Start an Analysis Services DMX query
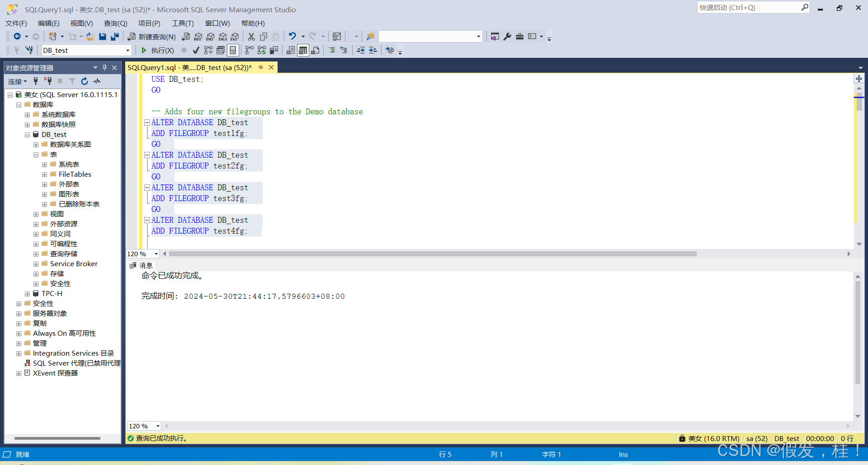This screenshot has height=465, width=868. coord(210,37)
